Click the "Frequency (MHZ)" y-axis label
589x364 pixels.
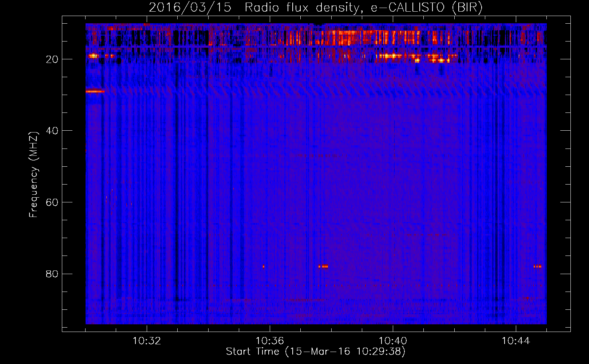pyautogui.click(x=33, y=175)
